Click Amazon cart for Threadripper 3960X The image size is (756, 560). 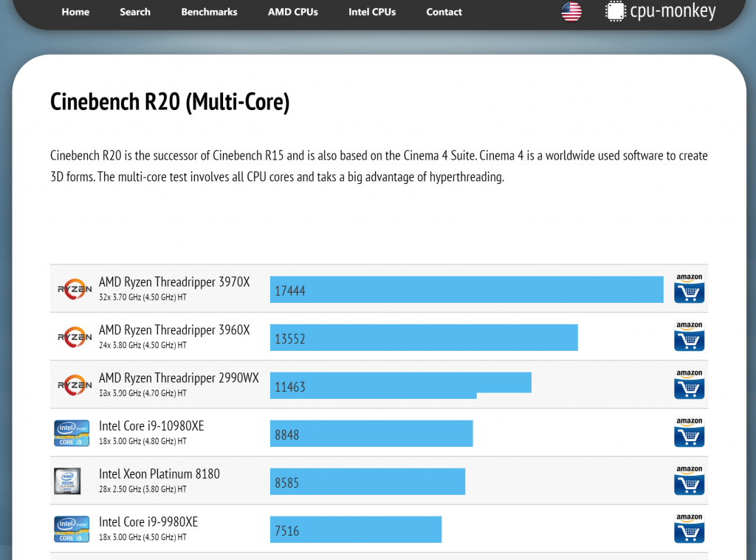(689, 336)
